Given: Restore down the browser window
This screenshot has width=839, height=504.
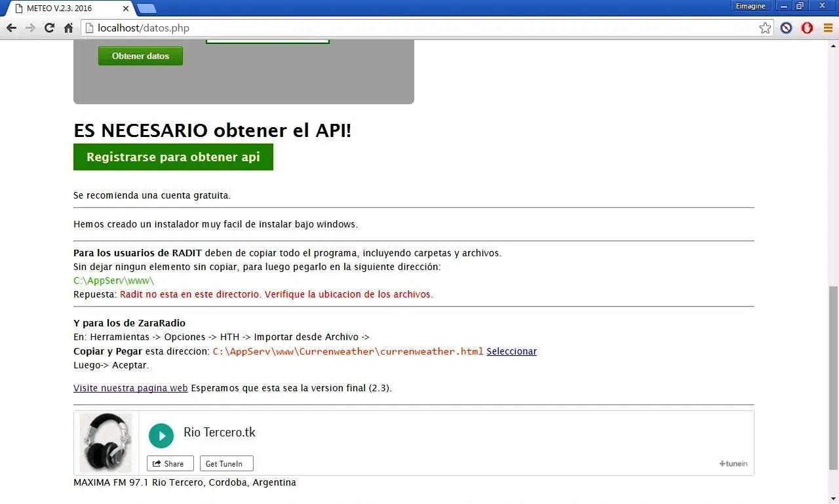Looking at the screenshot, I should (800, 6).
